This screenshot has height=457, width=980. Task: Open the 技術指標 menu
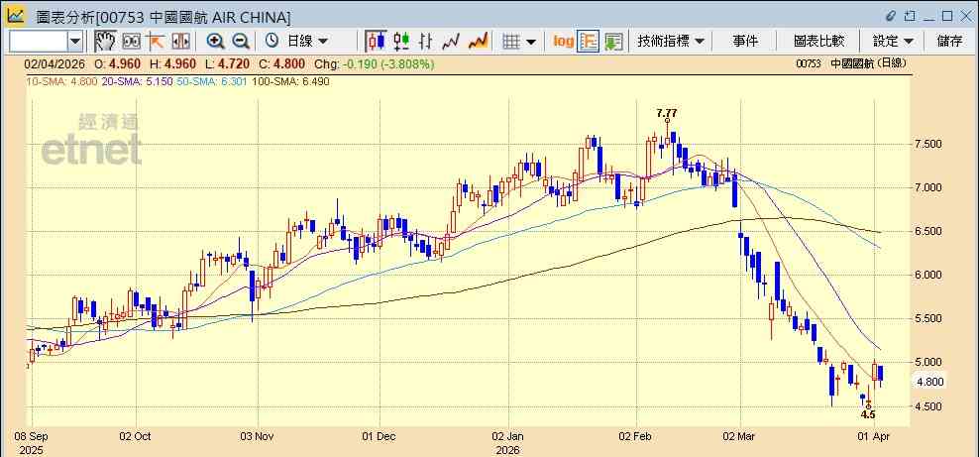[x=671, y=41]
